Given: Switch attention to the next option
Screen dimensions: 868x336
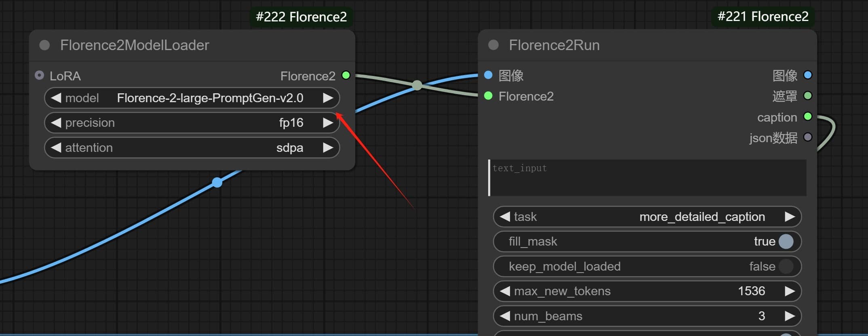Looking at the screenshot, I should [x=328, y=148].
